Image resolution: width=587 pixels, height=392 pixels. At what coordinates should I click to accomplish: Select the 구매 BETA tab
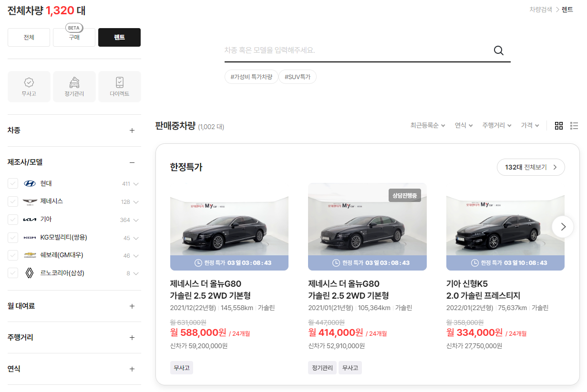[x=74, y=37]
